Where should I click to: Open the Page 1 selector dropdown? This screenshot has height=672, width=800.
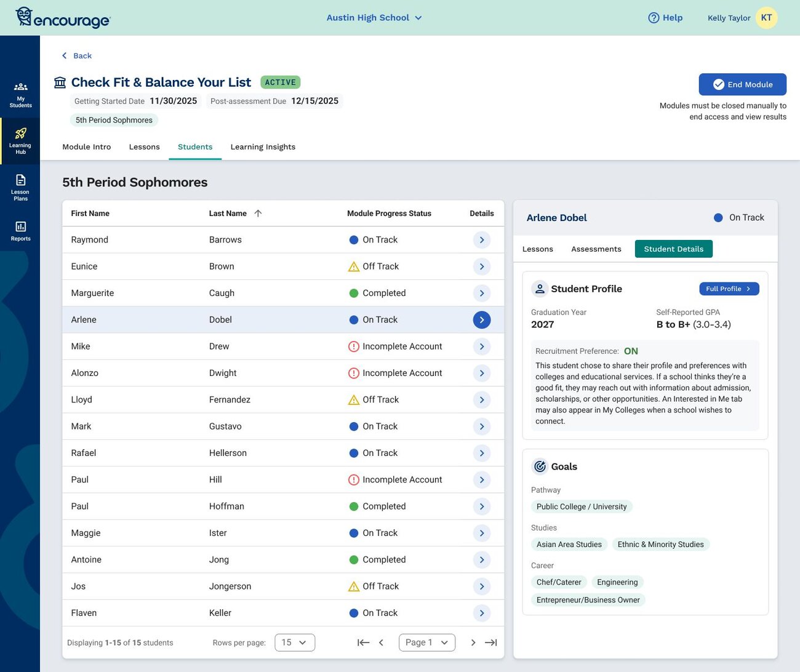(426, 642)
